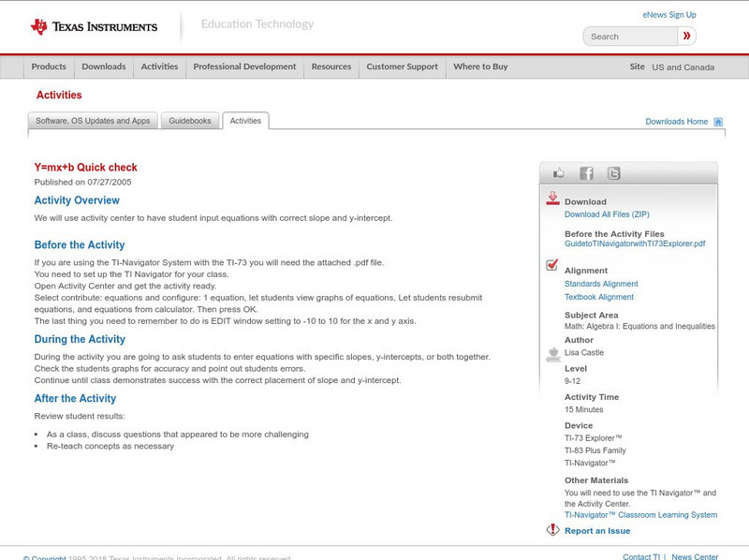Click the TI-83 Plus Family device entry
This screenshot has height=560, width=749.
595,450
